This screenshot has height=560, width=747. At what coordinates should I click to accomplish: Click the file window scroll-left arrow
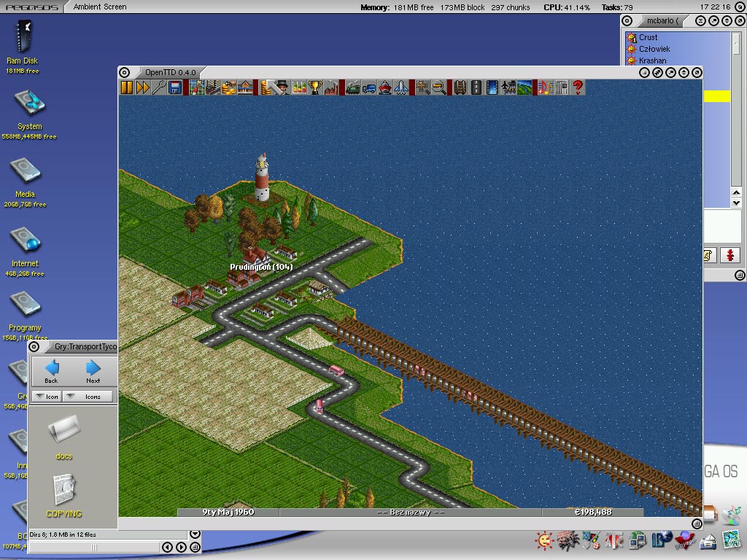coord(167,547)
